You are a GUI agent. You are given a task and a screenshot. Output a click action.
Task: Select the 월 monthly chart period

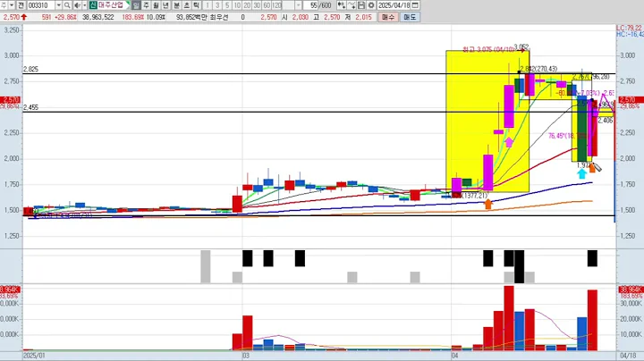tap(156, 5)
